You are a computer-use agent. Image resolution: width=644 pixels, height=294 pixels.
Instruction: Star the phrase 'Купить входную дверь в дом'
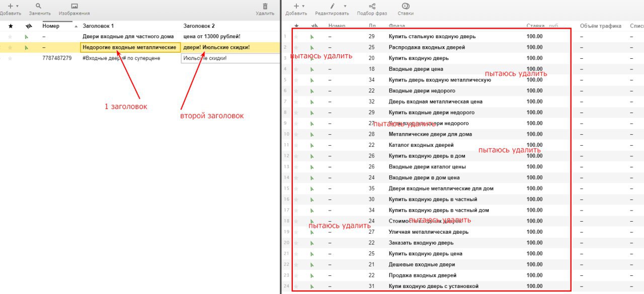(x=296, y=156)
